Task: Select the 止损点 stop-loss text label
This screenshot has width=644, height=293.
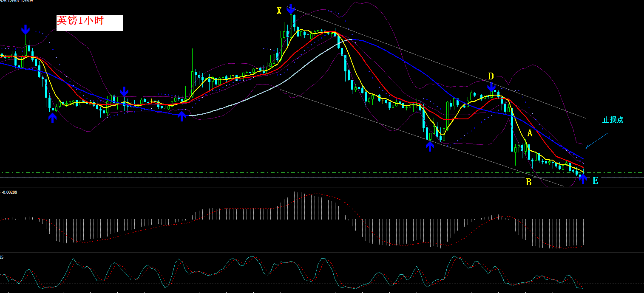Action: coord(613,120)
